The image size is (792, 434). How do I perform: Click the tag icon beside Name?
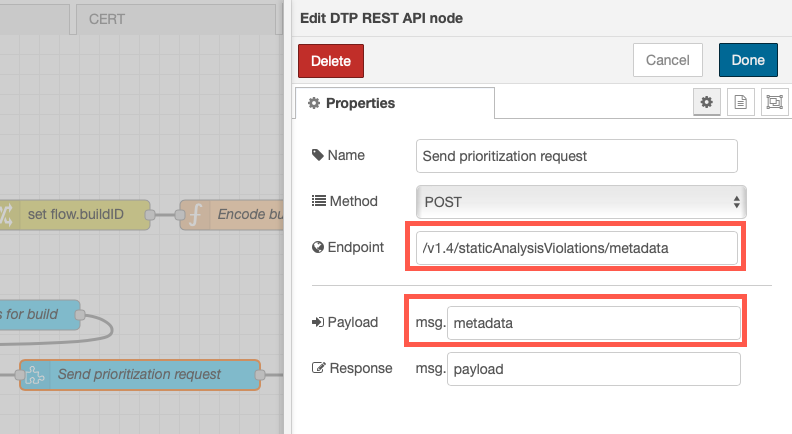(x=318, y=155)
